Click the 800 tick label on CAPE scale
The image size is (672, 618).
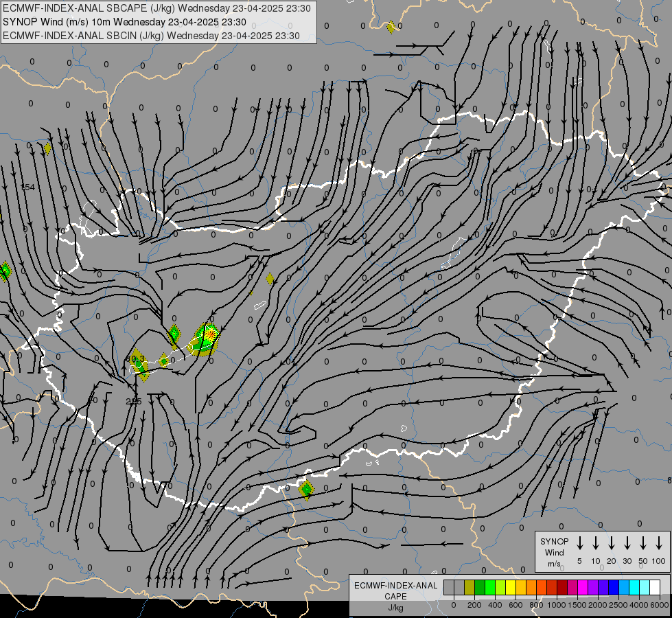[536, 605]
